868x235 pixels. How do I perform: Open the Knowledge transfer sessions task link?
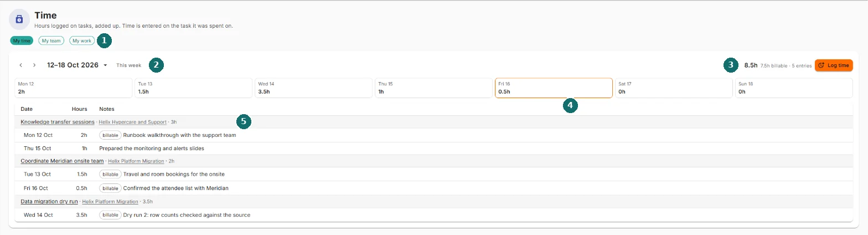58,122
